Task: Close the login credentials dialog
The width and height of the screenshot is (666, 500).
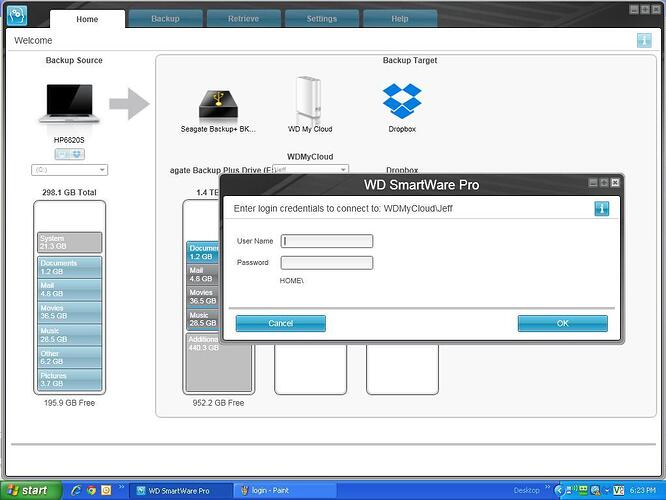Action: tap(615, 183)
